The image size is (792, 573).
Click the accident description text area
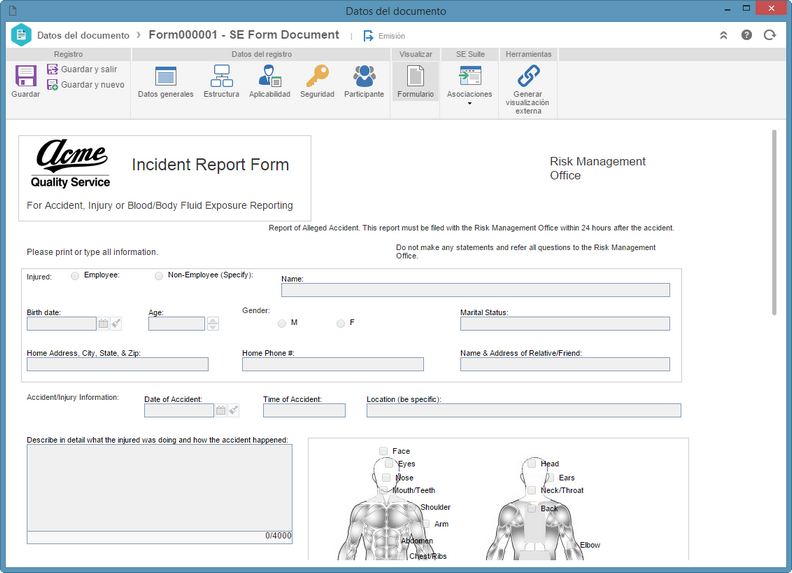click(159, 488)
